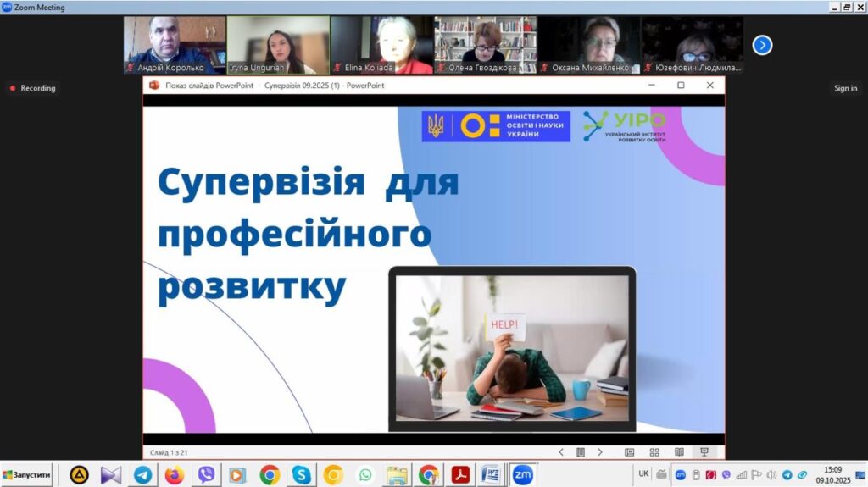Open the Запустити start button
The height and width of the screenshot is (487, 868).
[27, 475]
